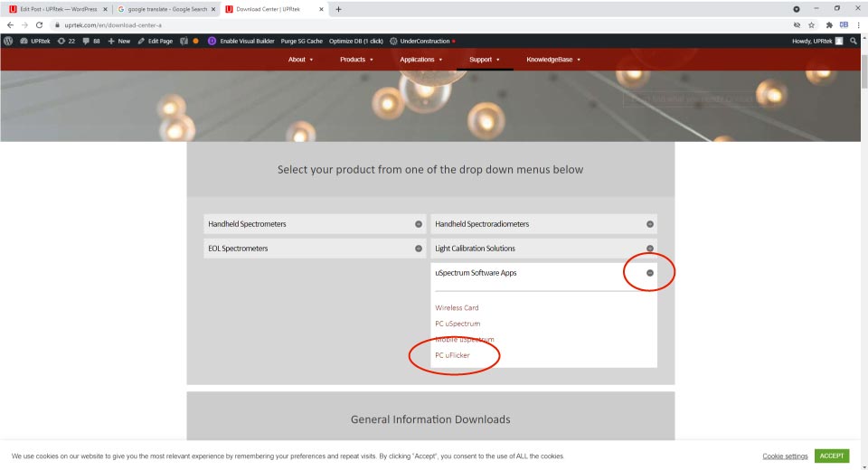Close the Download Center tab
The height and width of the screenshot is (470, 868).
tap(321, 9)
